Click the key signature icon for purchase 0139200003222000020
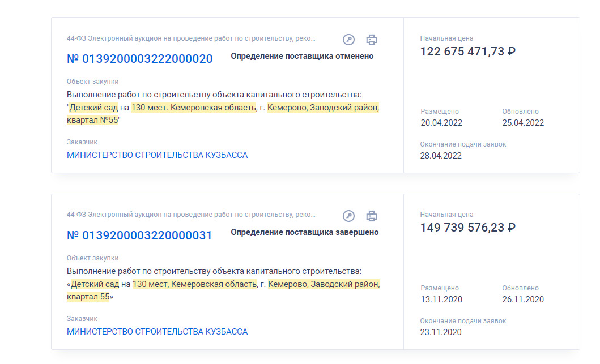 pyautogui.click(x=348, y=40)
